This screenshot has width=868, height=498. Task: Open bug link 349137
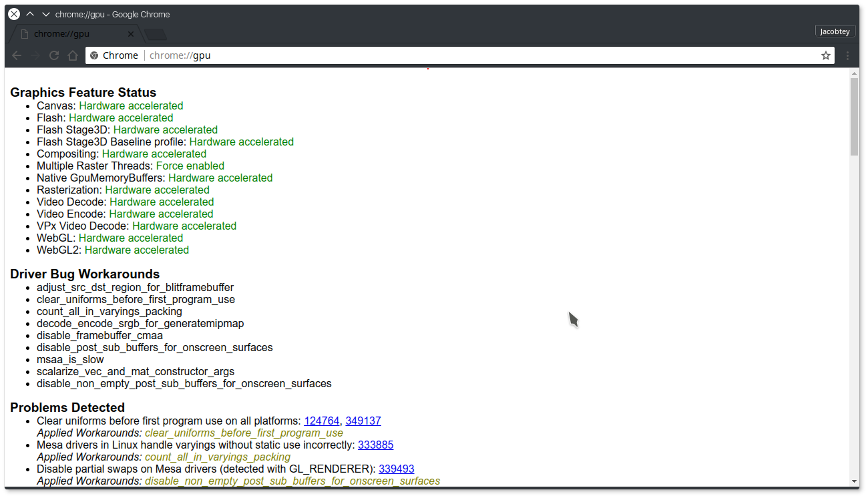tap(363, 421)
